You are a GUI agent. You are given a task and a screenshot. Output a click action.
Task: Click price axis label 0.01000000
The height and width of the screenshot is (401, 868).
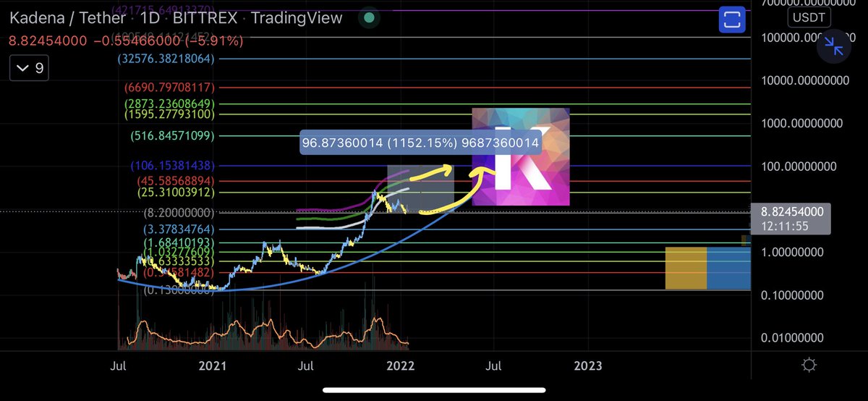coord(791,338)
